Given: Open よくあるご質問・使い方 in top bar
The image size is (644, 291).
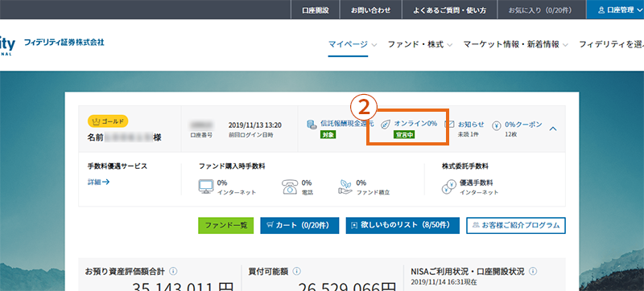Looking at the screenshot, I should 449,10.
